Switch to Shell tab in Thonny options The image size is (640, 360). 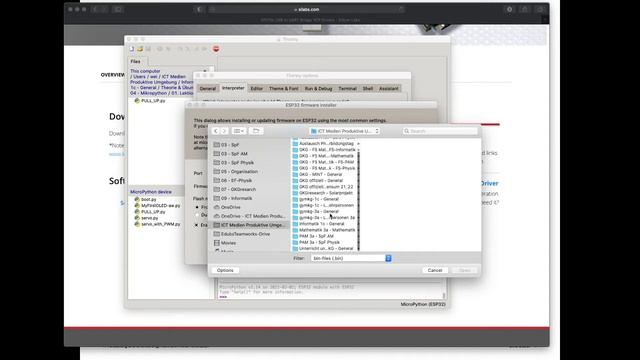coord(368,89)
